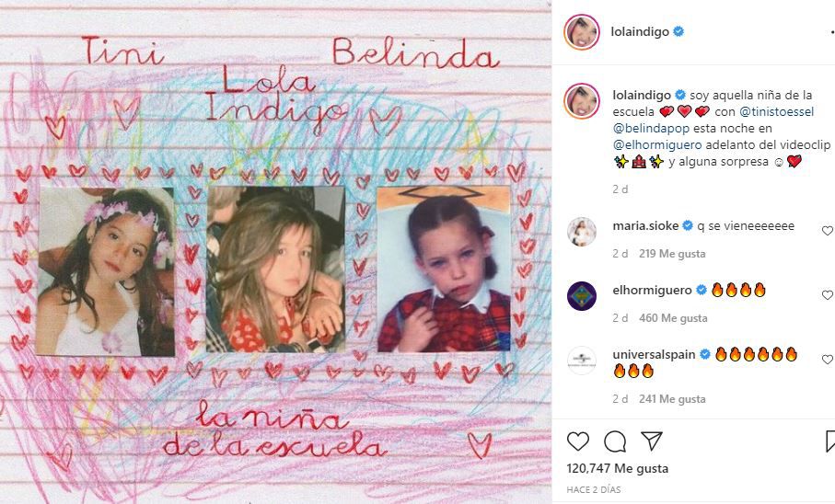This screenshot has height=504, width=835.
Task: Like elhormiguero's comment heart
Action: click(828, 295)
